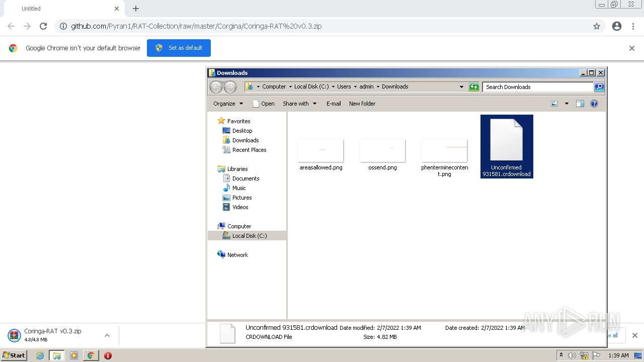The image size is (644, 362).
Task: Open Windows Media Player from taskbar
Action: 74,355
